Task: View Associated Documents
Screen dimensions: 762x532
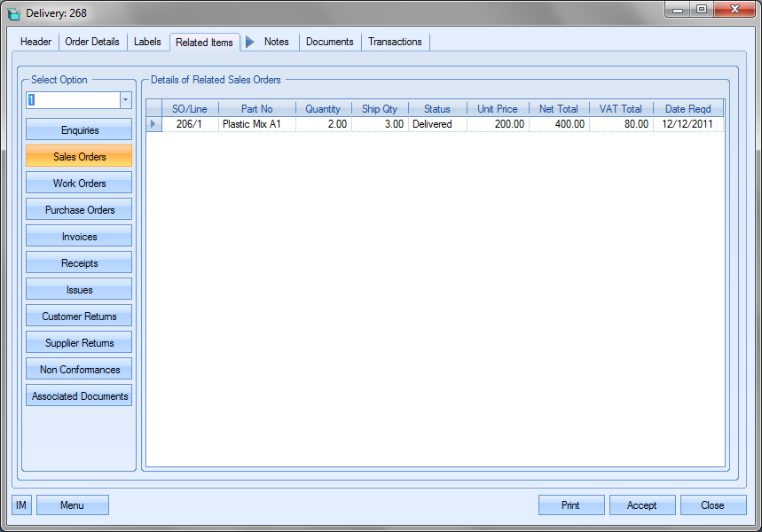Action: 80,396
